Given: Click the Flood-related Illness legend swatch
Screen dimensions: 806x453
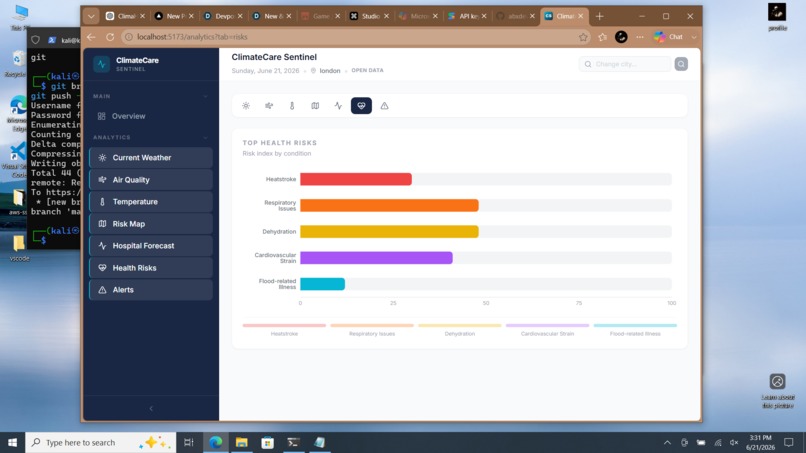Looking at the screenshot, I should pos(635,325).
